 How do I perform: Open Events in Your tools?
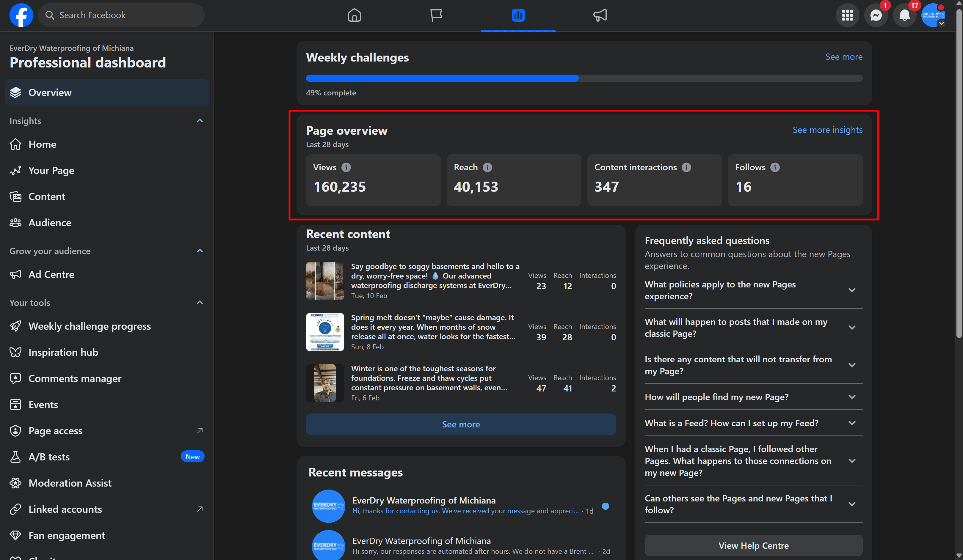click(x=107, y=405)
